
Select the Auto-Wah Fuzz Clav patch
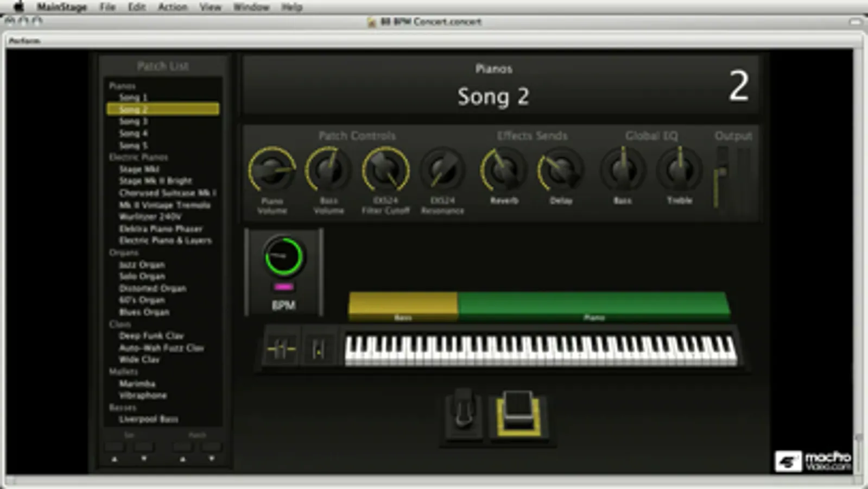click(x=161, y=348)
